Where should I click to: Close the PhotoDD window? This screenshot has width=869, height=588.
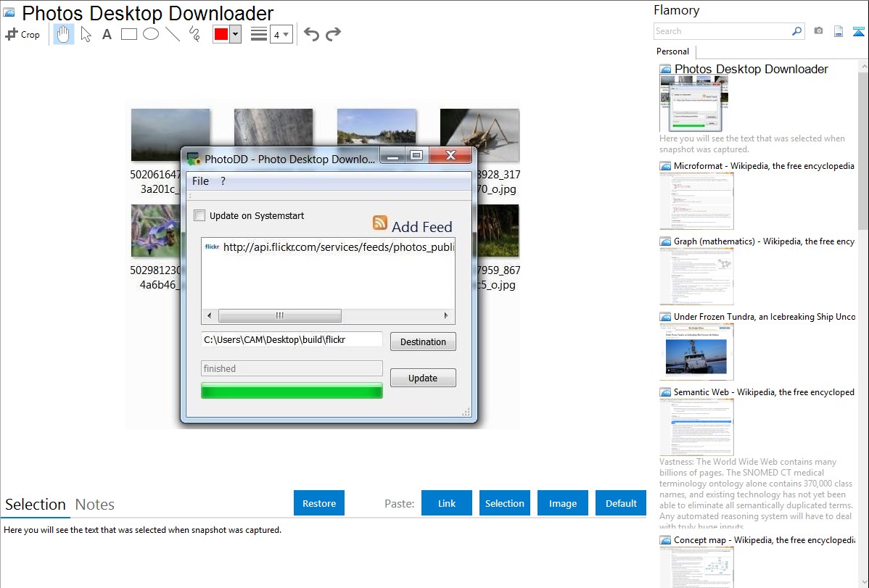click(x=451, y=156)
